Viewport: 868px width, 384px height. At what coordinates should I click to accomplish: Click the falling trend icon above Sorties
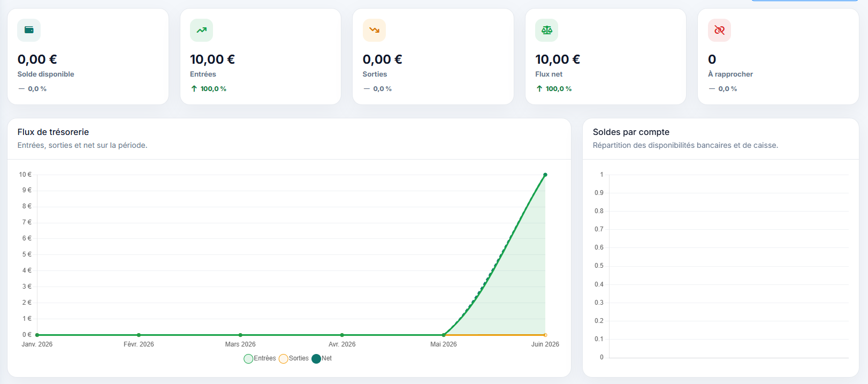coord(374,30)
